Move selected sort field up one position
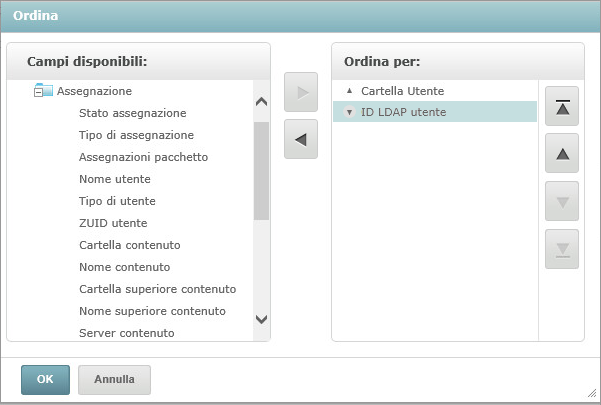The height and width of the screenshot is (405, 601). click(x=562, y=154)
